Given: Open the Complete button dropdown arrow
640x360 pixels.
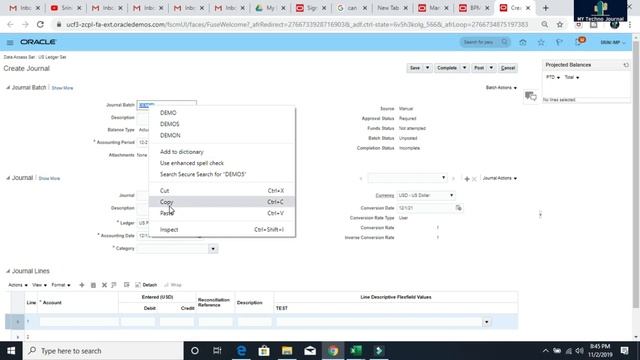Looking at the screenshot, I should (x=464, y=68).
